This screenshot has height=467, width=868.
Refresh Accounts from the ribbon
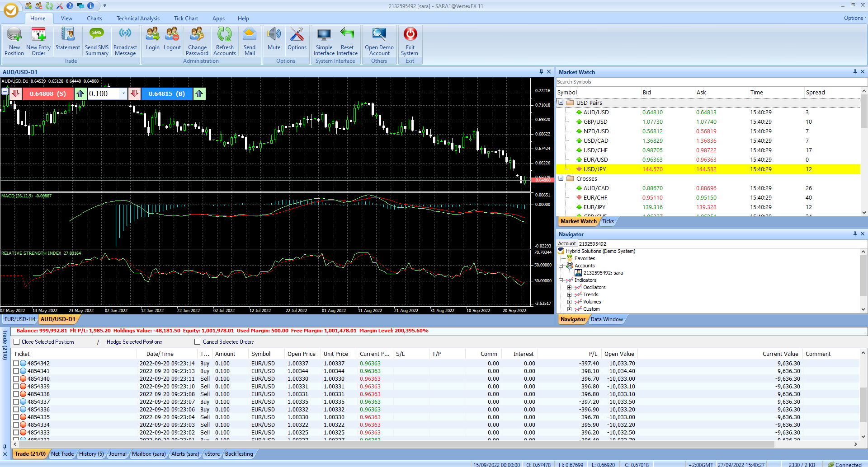[x=225, y=41]
